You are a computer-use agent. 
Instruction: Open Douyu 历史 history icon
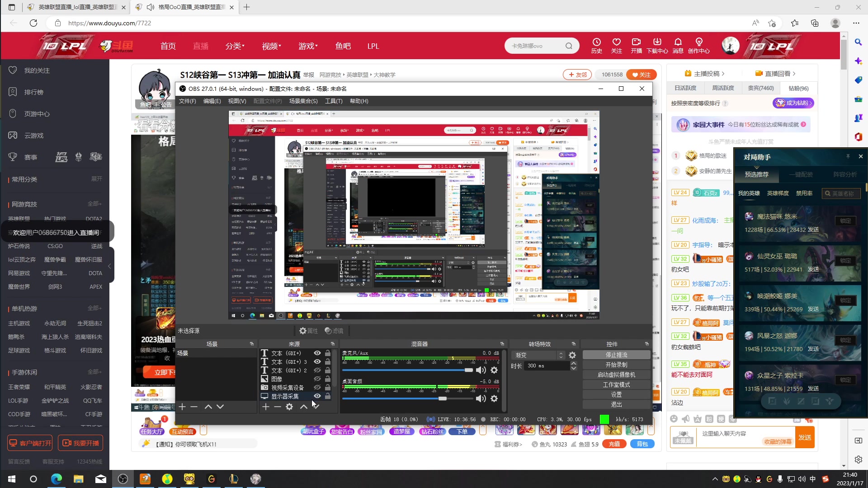[x=597, y=45]
